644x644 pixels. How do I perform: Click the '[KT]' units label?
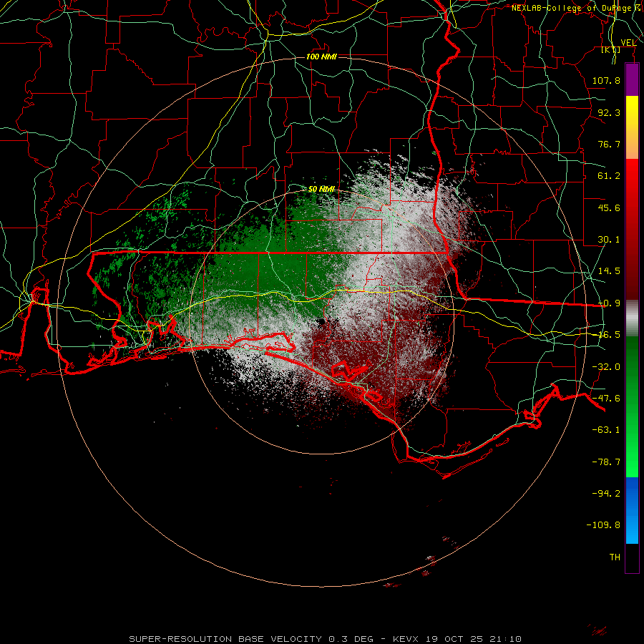[x=610, y=49]
